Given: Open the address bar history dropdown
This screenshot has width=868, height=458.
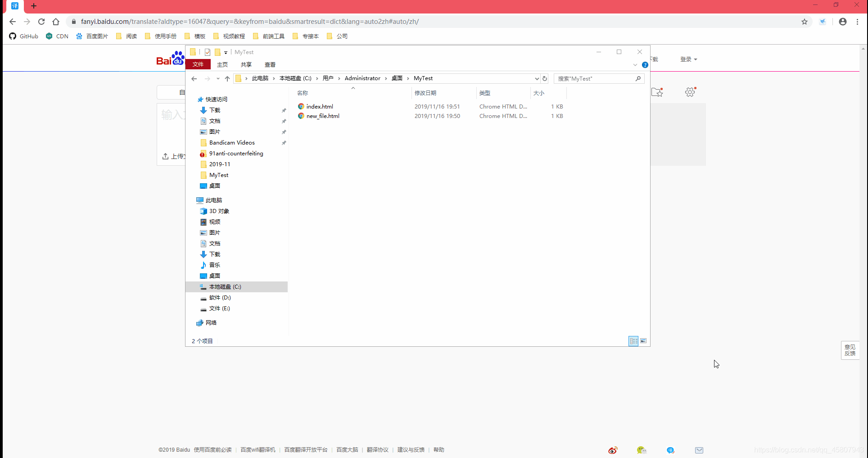Looking at the screenshot, I should coord(537,78).
